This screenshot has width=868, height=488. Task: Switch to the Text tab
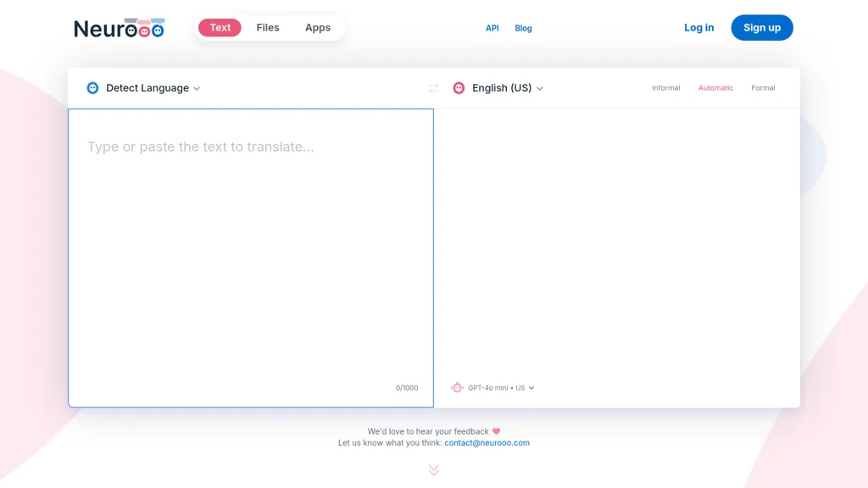[x=220, y=28]
